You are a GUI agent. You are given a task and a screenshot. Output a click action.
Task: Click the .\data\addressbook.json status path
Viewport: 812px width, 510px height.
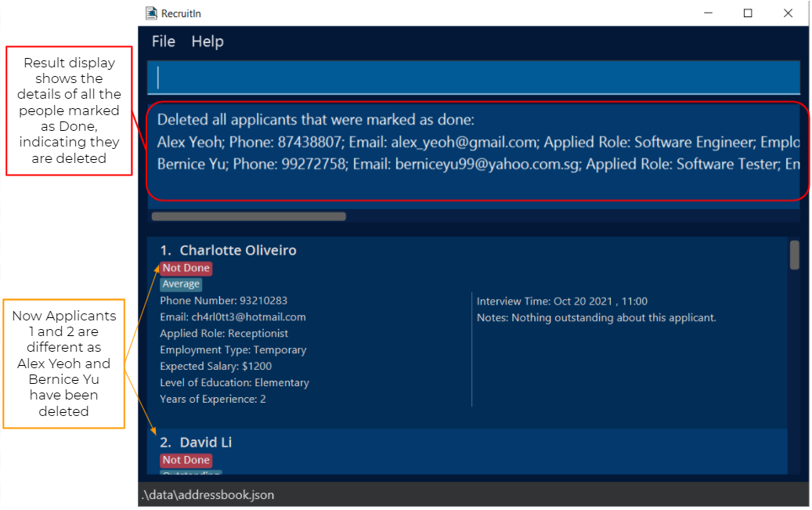pos(208,495)
